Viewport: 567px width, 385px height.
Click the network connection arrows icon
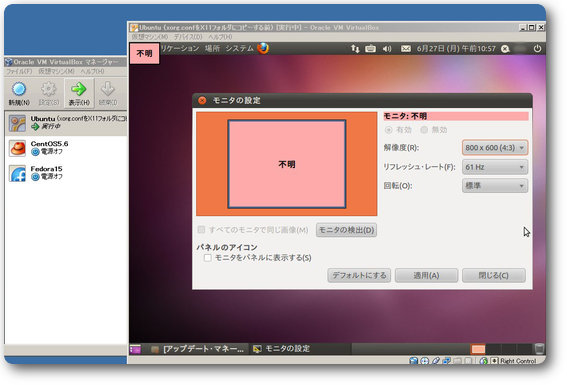point(355,49)
